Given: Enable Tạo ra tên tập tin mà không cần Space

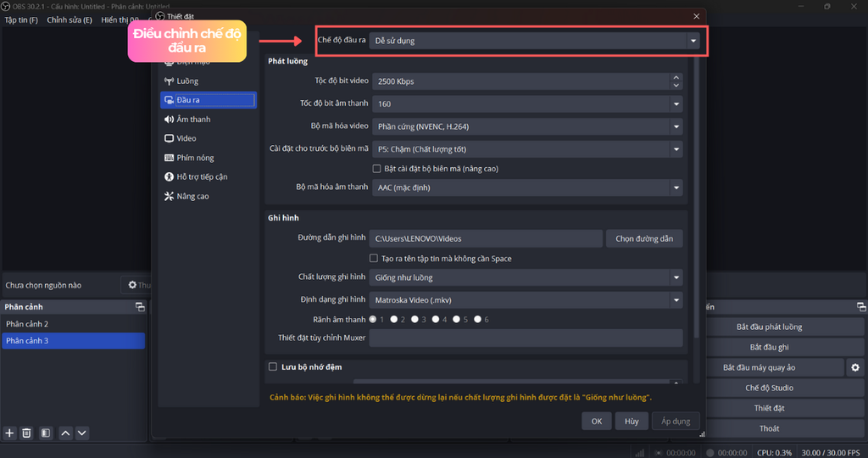Looking at the screenshot, I should coord(374,258).
